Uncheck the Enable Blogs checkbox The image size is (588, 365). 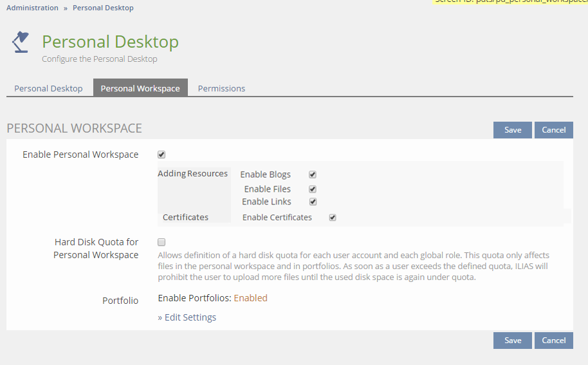click(313, 174)
